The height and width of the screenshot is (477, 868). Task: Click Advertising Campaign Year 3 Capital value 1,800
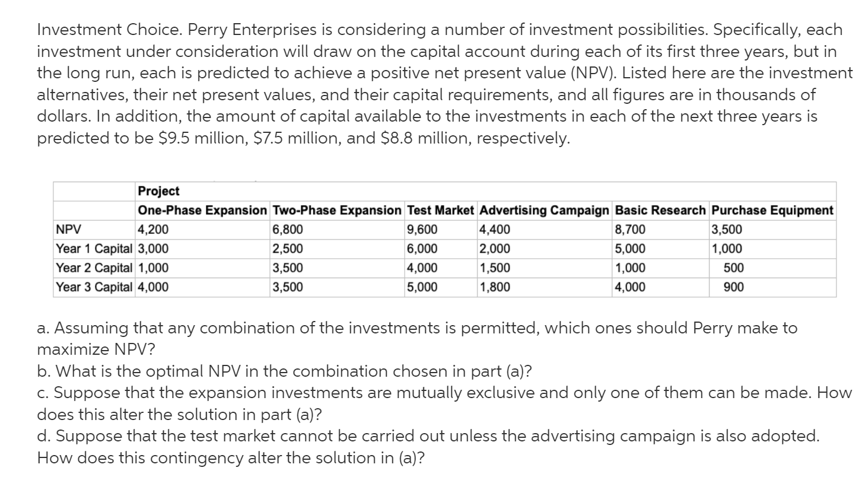[x=494, y=288]
